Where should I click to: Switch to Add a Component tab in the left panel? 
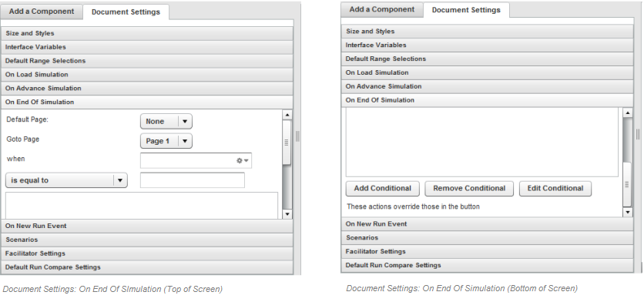click(42, 12)
